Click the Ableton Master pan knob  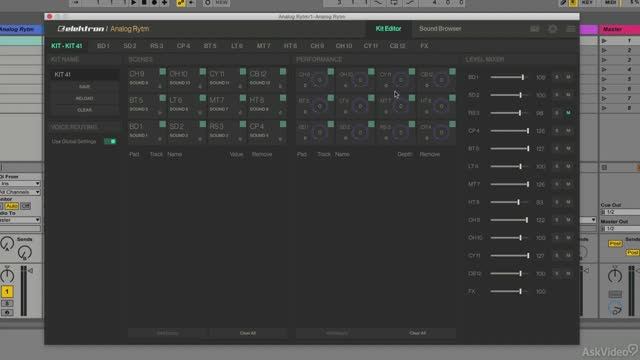[x=615, y=276]
